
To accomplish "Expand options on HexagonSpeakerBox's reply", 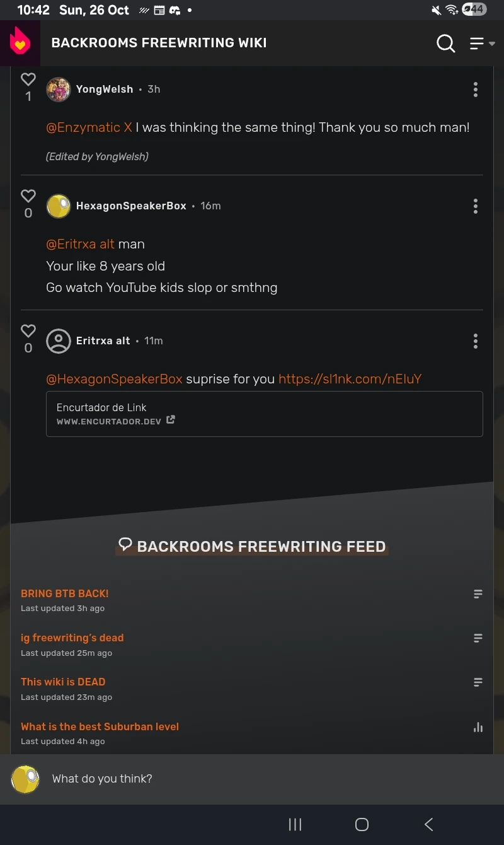I will [x=476, y=206].
